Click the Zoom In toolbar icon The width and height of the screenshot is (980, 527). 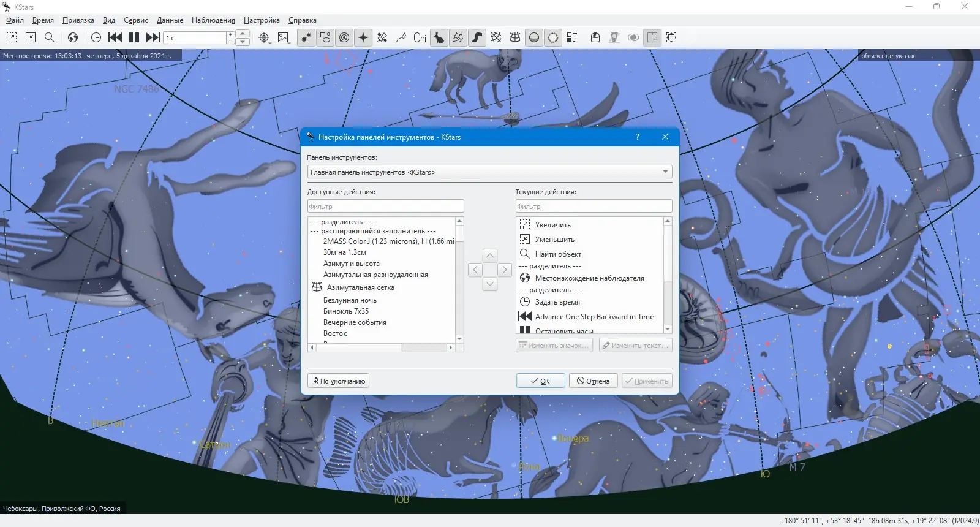[x=11, y=37]
